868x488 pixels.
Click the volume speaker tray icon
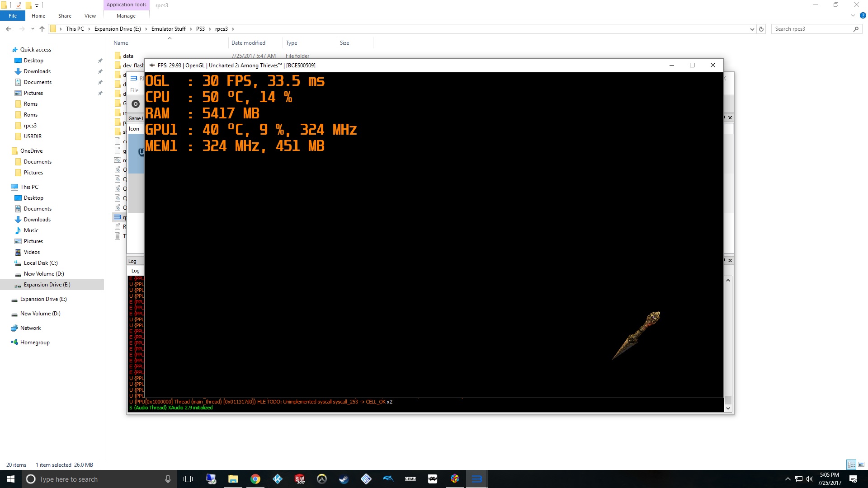point(809,479)
